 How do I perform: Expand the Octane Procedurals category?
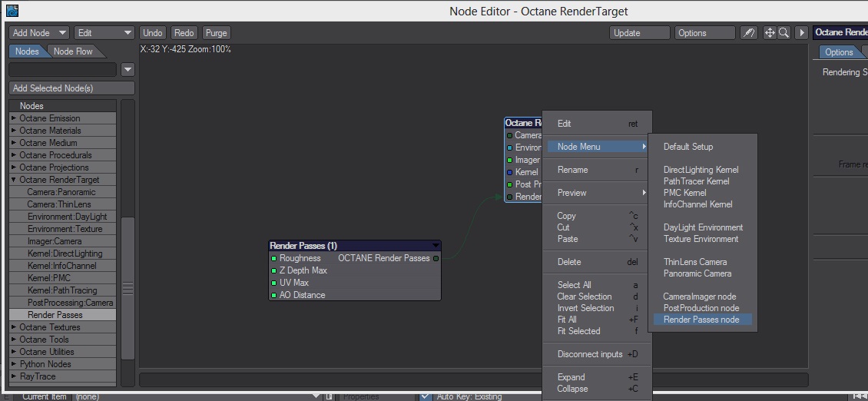(14, 154)
